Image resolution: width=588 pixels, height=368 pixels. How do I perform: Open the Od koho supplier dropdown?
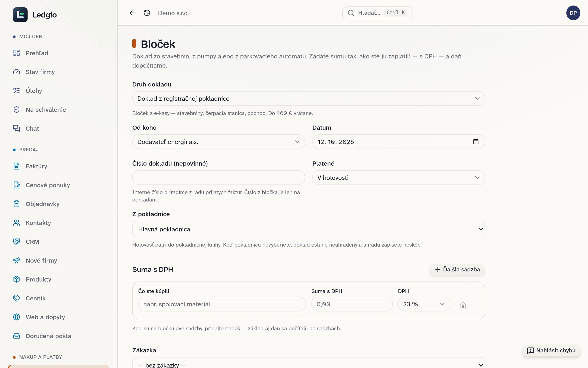tap(218, 142)
